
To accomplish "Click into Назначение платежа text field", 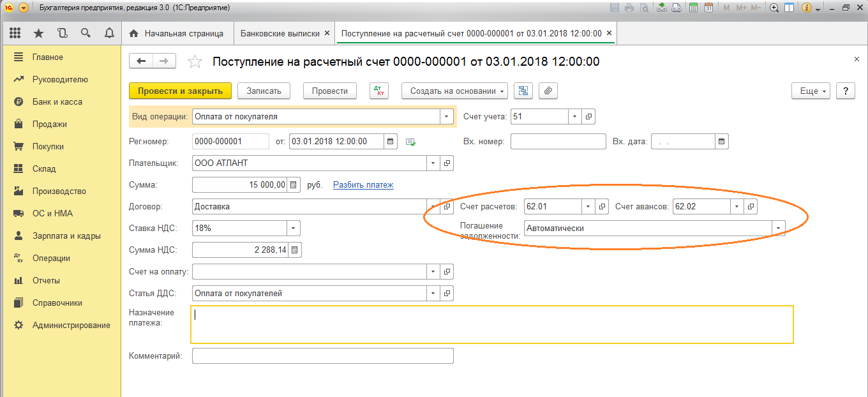I will coord(491,324).
